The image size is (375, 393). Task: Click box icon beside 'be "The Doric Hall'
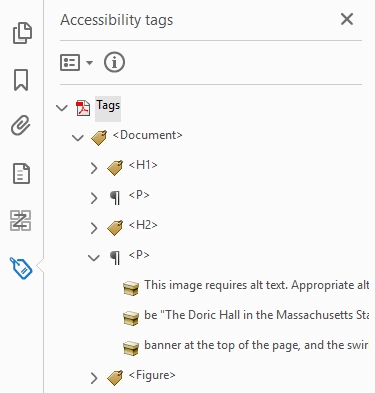click(x=131, y=318)
